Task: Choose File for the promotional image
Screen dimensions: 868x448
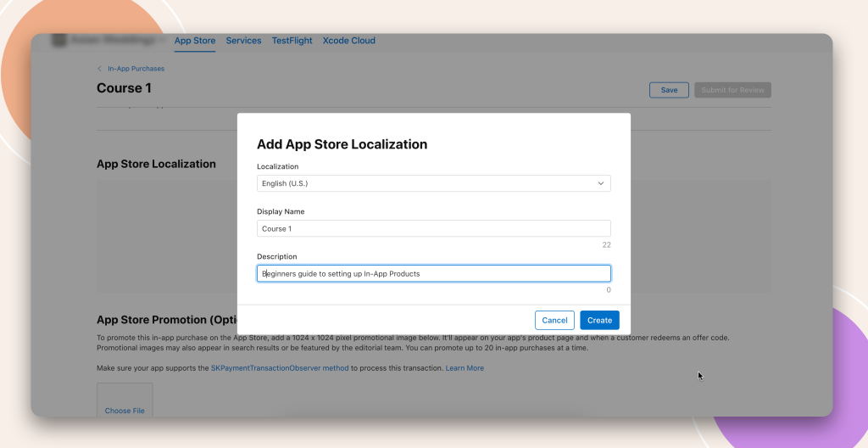Action: pos(125,411)
